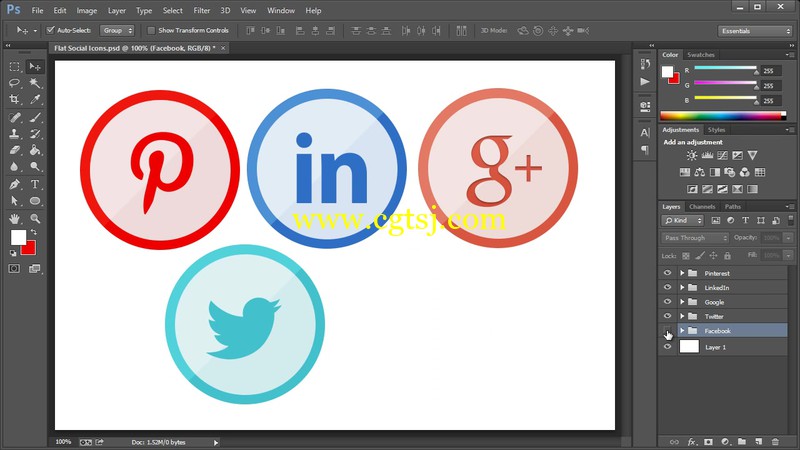800x450 pixels.
Task: Change the screen mode
Action: (35, 268)
